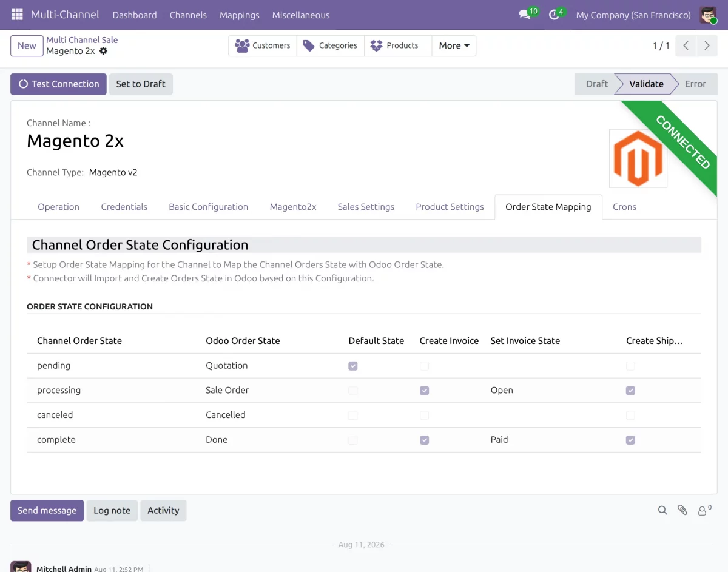This screenshot has height=572, width=728.
Task: Sort by Channel Order State column header
Action: click(x=79, y=341)
